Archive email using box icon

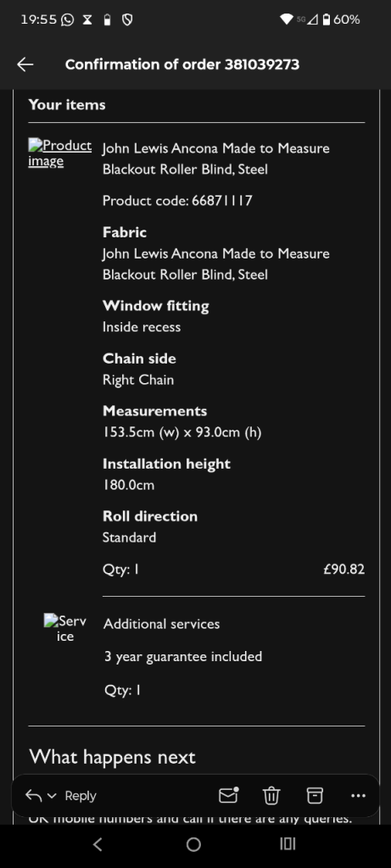(x=315, y=795)
